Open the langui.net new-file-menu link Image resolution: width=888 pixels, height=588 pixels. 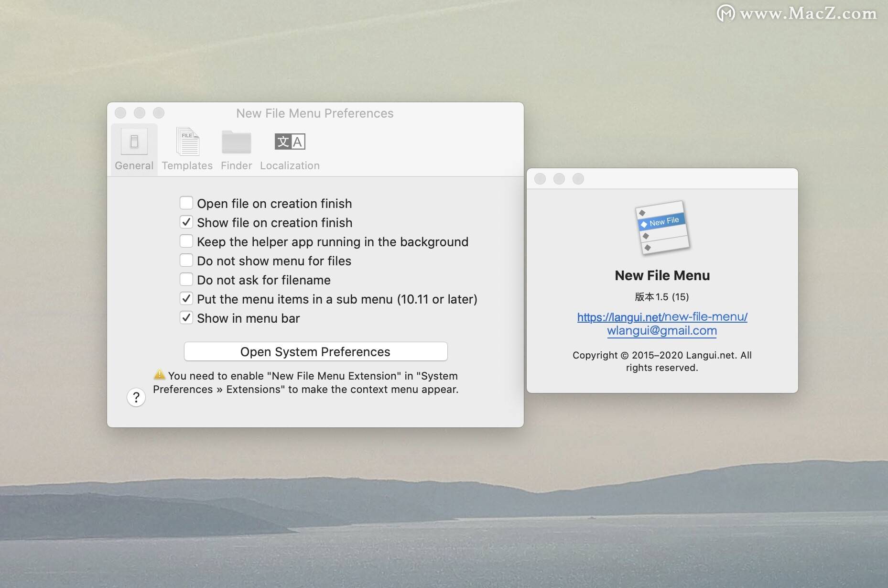[x=662, y=316]
